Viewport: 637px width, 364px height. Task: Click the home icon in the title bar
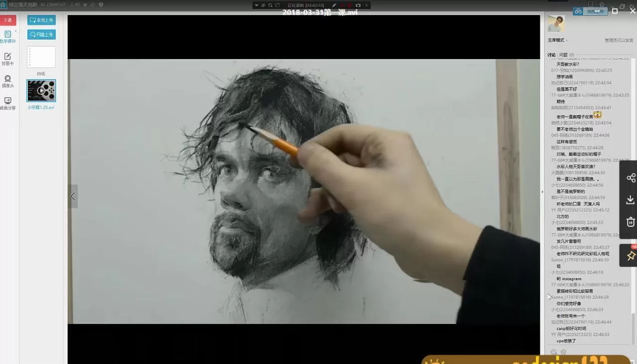3,4
